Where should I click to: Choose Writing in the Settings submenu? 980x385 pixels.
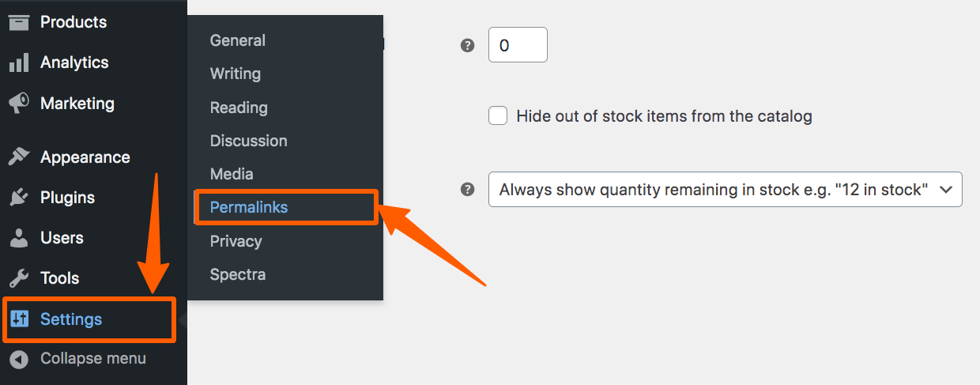point(236,74)
